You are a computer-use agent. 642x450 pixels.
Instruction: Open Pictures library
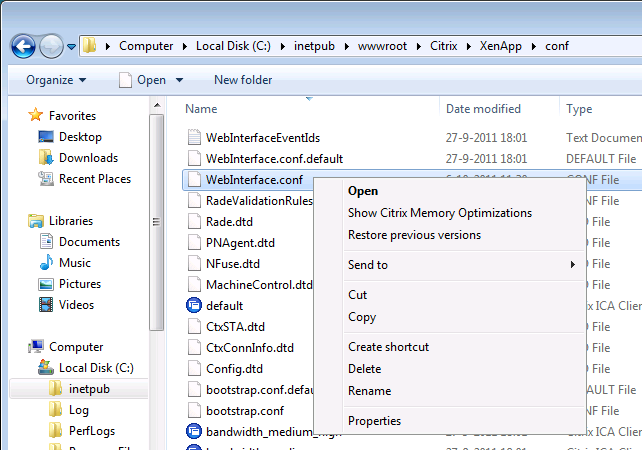80,284
